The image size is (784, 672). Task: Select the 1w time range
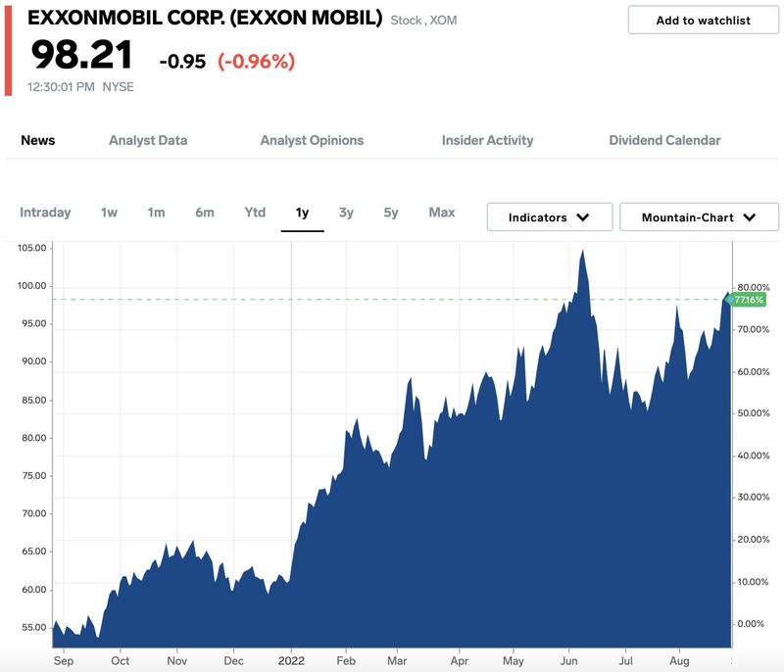coord(109,213)
